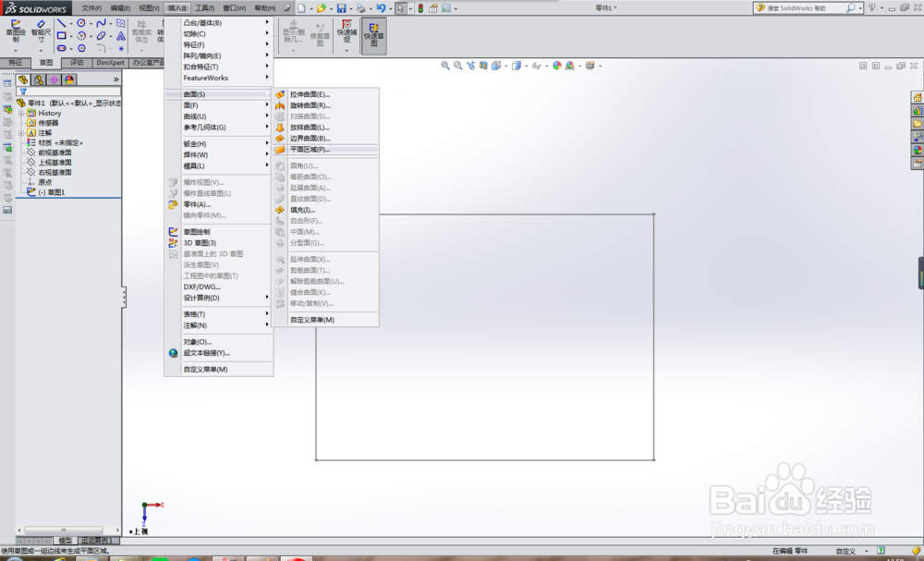Select the Polygon sketch tool
The width and height of the screenshot is (924, 561).
81,48
